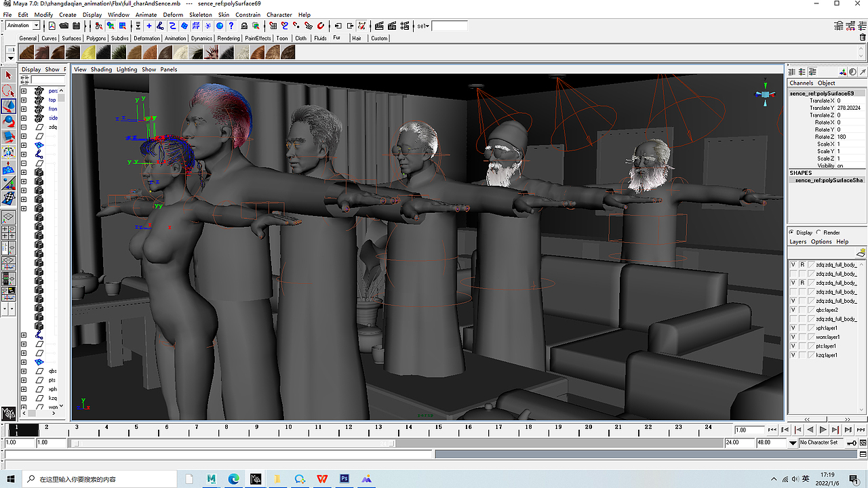Screen dimensions: 868x488
Task: Open render settings icon
Action: point(404,26)
